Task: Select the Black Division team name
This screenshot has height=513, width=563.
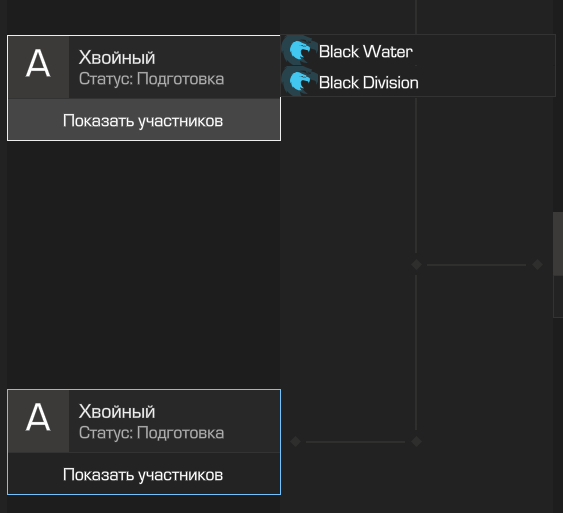Action: [x=368, y=83]
